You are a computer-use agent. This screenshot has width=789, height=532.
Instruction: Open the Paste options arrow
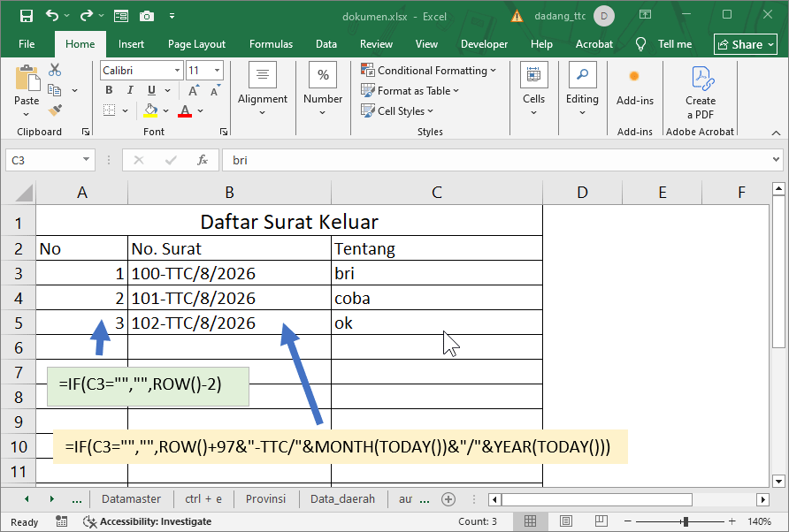[x=27, y=114]
